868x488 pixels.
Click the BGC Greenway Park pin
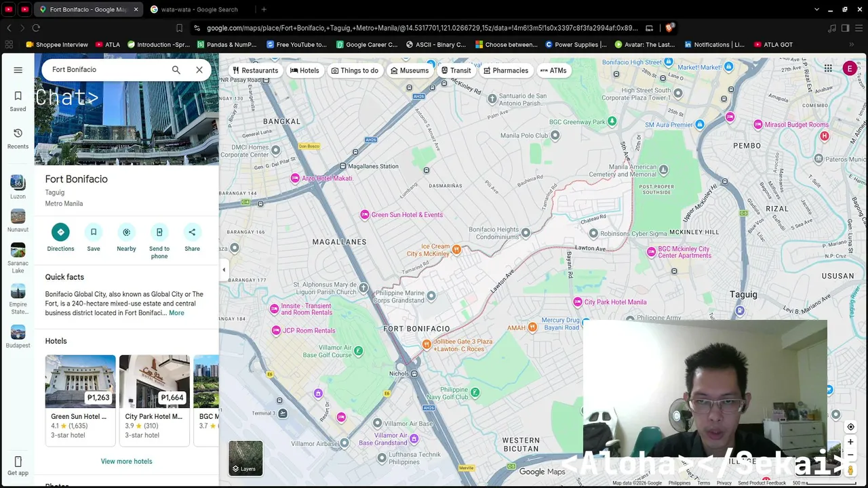point(612,122)
